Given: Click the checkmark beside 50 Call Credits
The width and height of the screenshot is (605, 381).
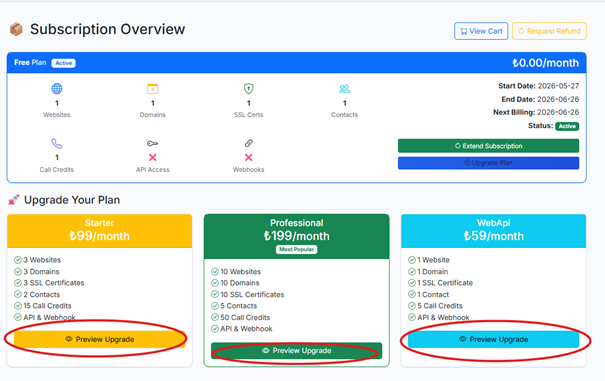Looking at the screenshot, I should click(x=215, y=317).
